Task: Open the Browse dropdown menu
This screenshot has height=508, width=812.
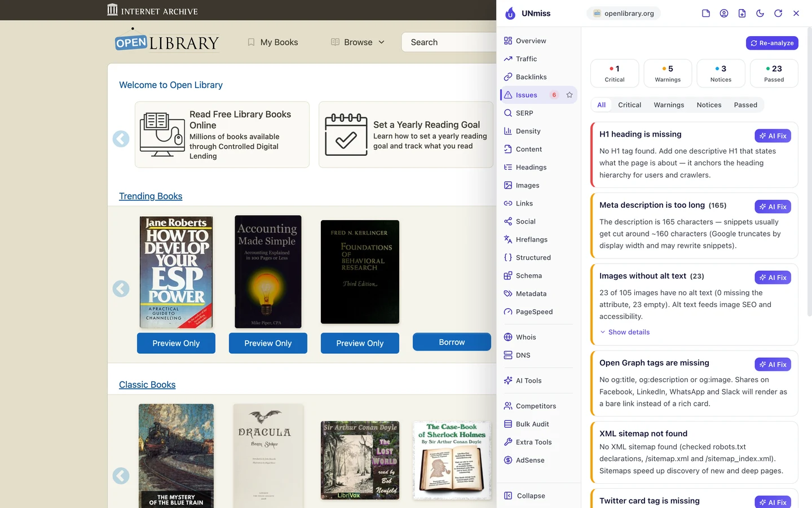Action: pos(358,42)
